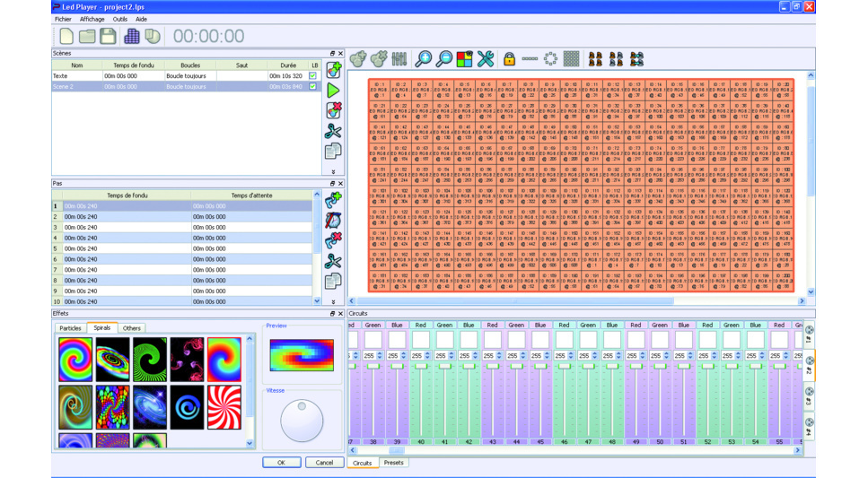Switch to the Particles effects tab
The height and width of the screenshot is (478, 868).
(70, 328)
